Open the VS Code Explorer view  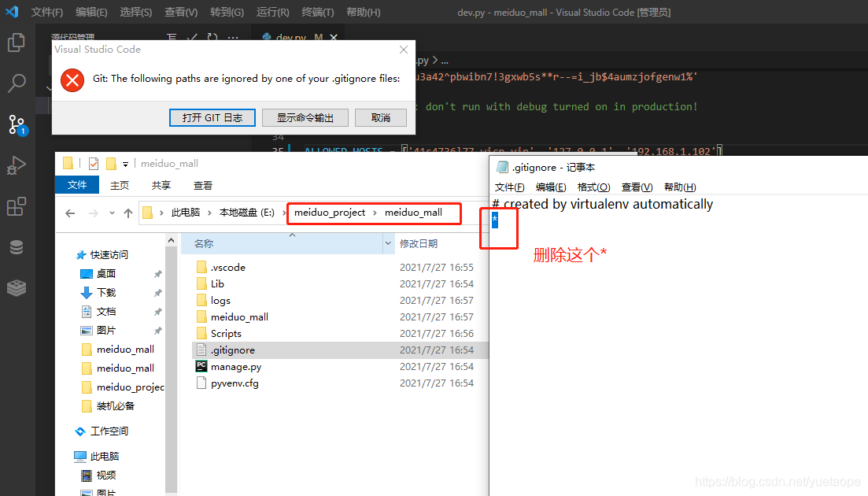tap(17, 43)
